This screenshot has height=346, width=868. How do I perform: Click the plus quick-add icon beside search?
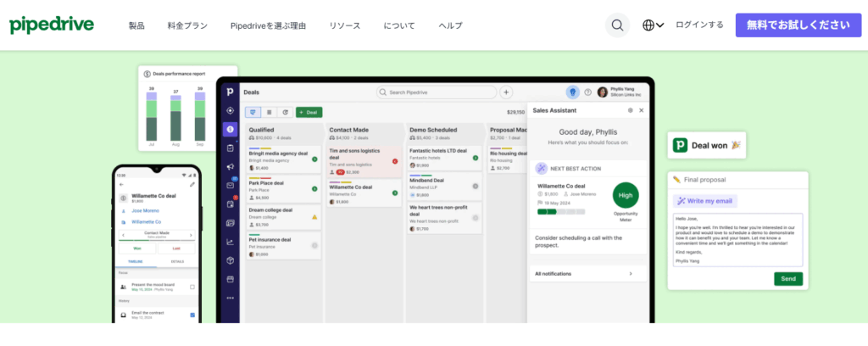(x=506, y=92)
